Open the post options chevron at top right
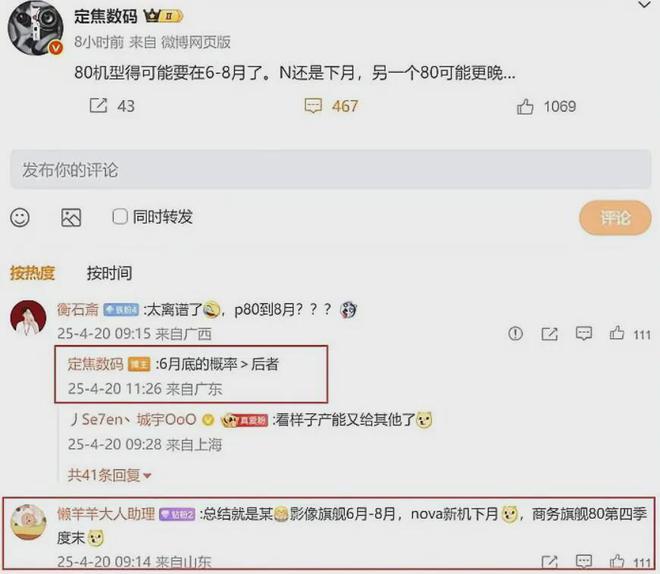 click(644, 5)
